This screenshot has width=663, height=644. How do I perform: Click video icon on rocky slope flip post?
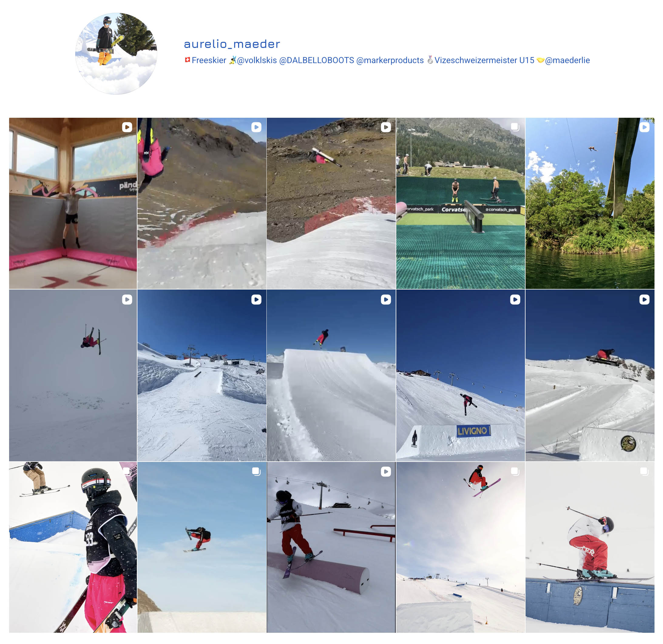pos(386,127)
